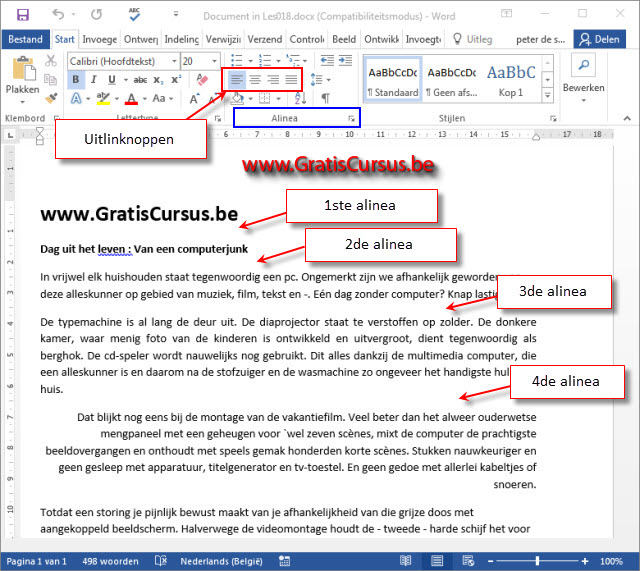This screenshot has height=571, width=640.
Task: Click the 498 woorden word count
Action: coord(110,561)
